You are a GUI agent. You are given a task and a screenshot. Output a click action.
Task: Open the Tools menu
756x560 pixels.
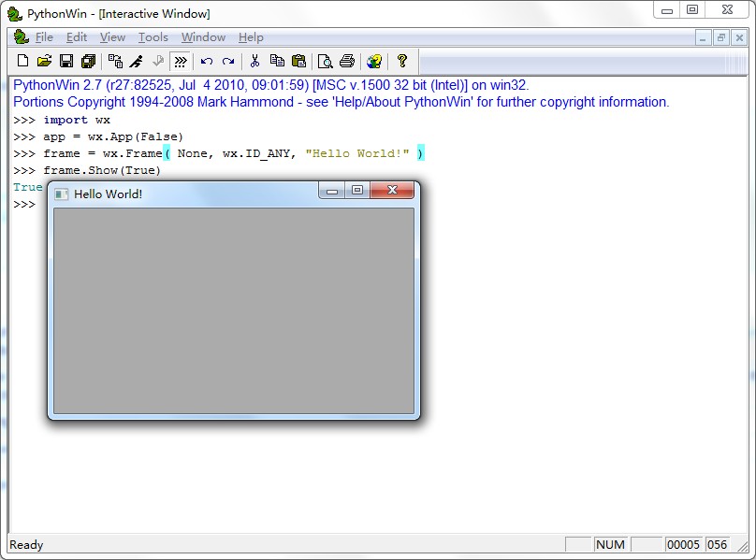tap(153, 37)
